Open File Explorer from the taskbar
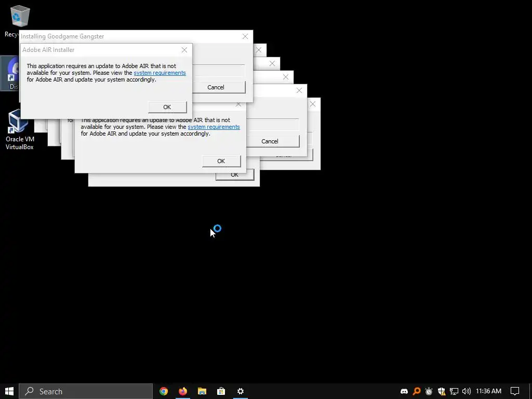 click(x=202, y=391)
